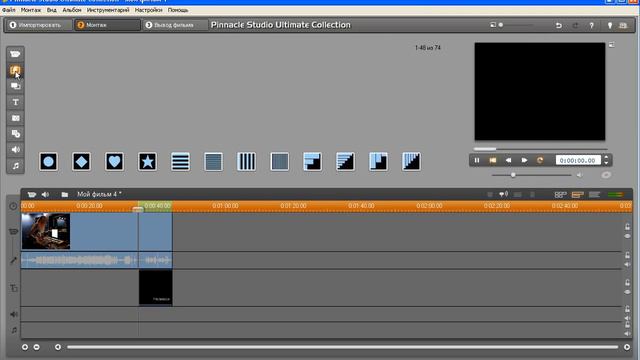
Task: Open the Файл menu
Action: (x=9, y=10)
